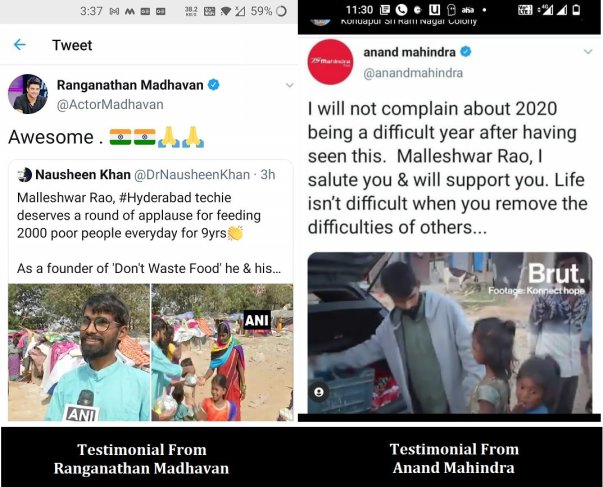Open the @anandmahindra handle
The image size is (603, 487).
[413, 73]
